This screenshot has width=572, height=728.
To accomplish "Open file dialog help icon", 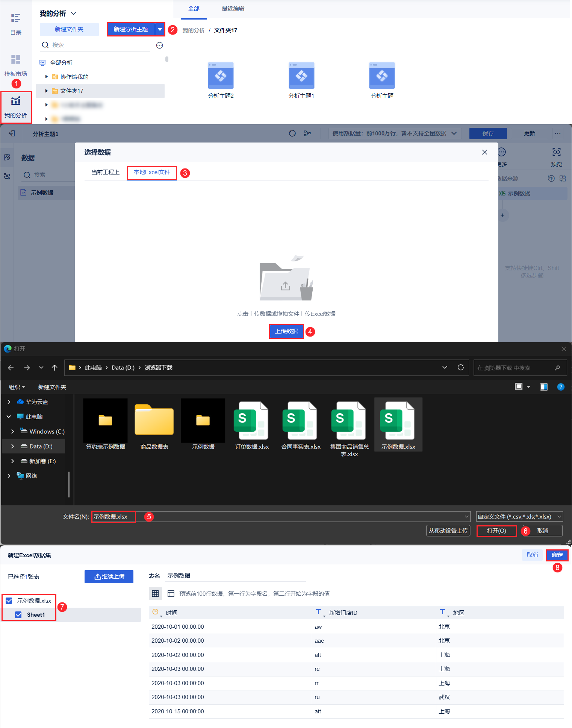I will pos(561,387).
